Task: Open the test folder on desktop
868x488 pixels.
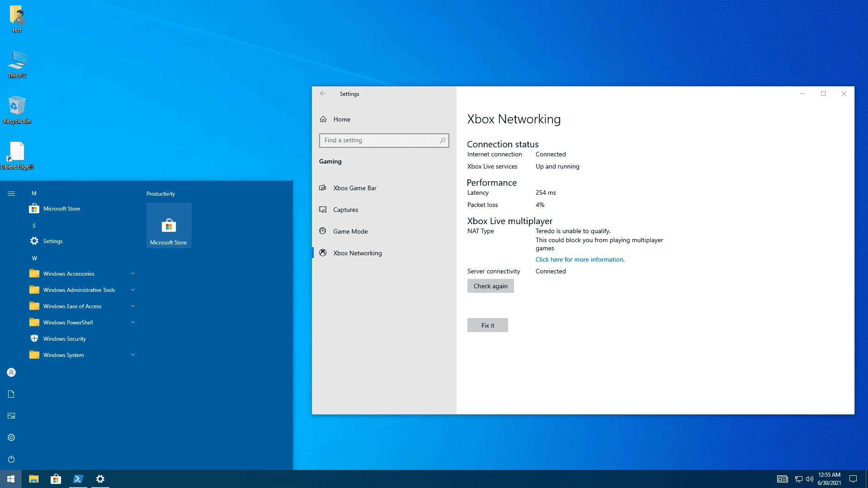Action: [x=17, y=19]
